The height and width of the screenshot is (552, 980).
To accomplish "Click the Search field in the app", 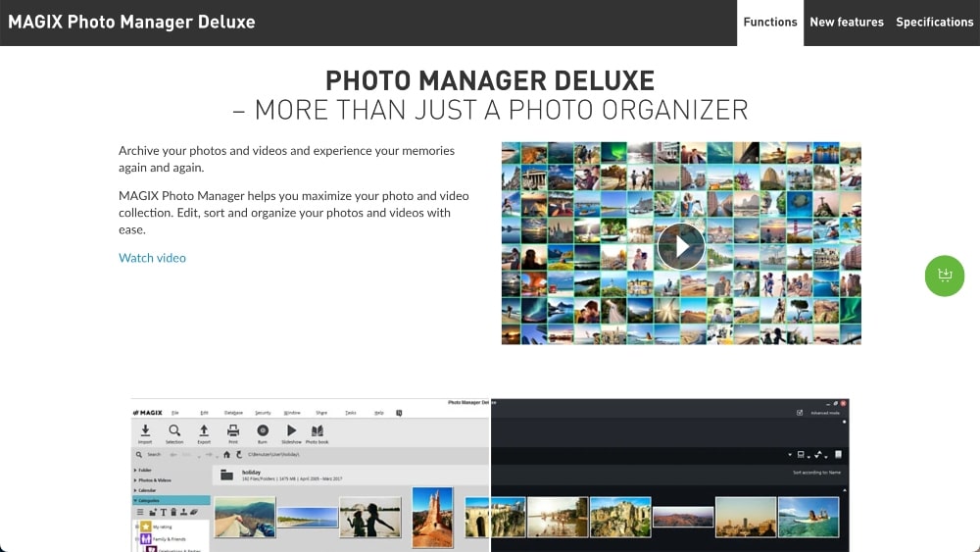I will (x=149, y=455).
